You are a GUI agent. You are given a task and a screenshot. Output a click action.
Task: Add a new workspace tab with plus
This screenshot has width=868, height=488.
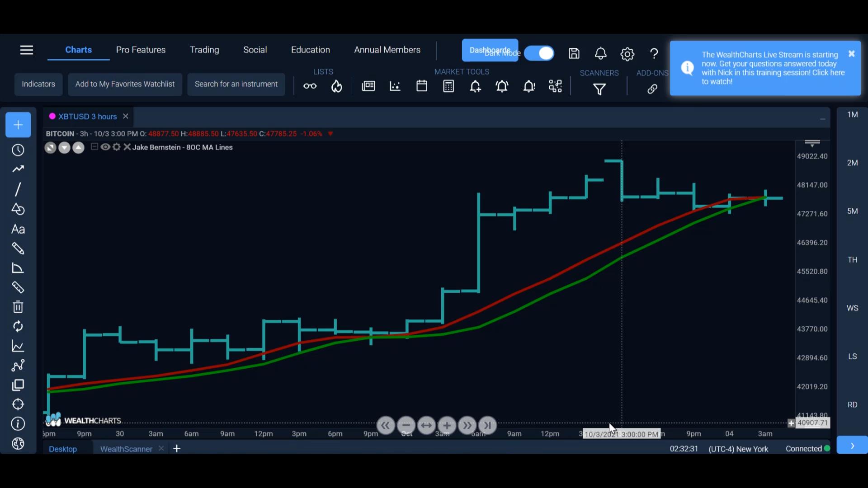tap(177, 448)
